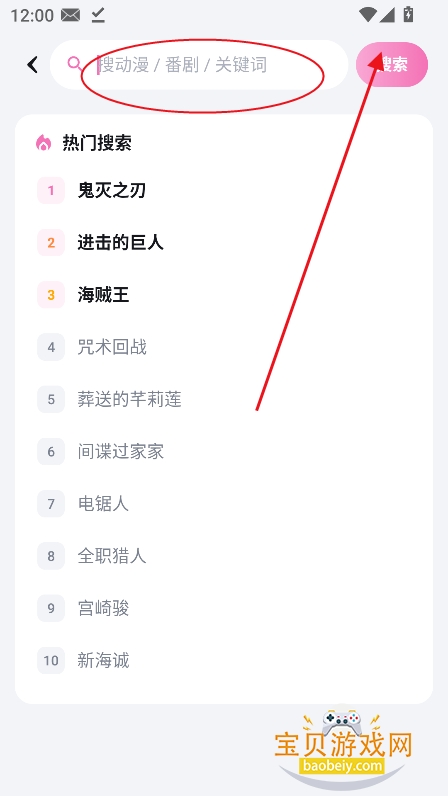The width and height of the screenshot is (448, 796).
Task: Choose 海贼王 from hot searches
Action: point(103,295)
